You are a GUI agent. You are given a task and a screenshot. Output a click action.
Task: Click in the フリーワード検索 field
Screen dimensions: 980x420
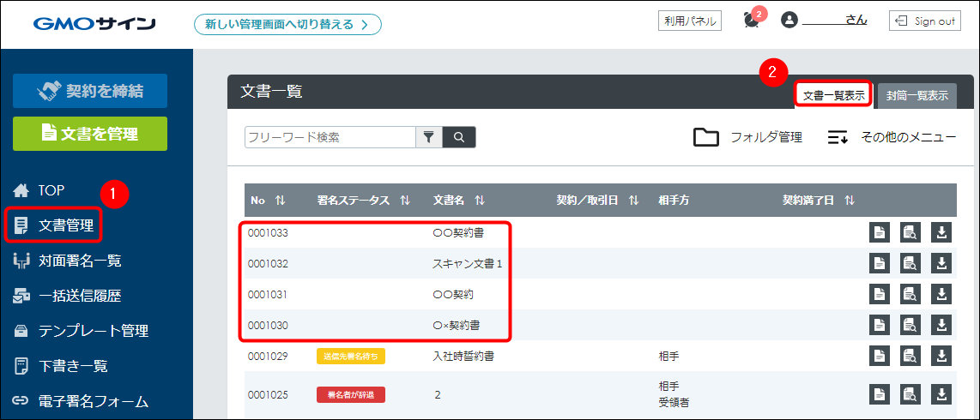tap(330, 137)
